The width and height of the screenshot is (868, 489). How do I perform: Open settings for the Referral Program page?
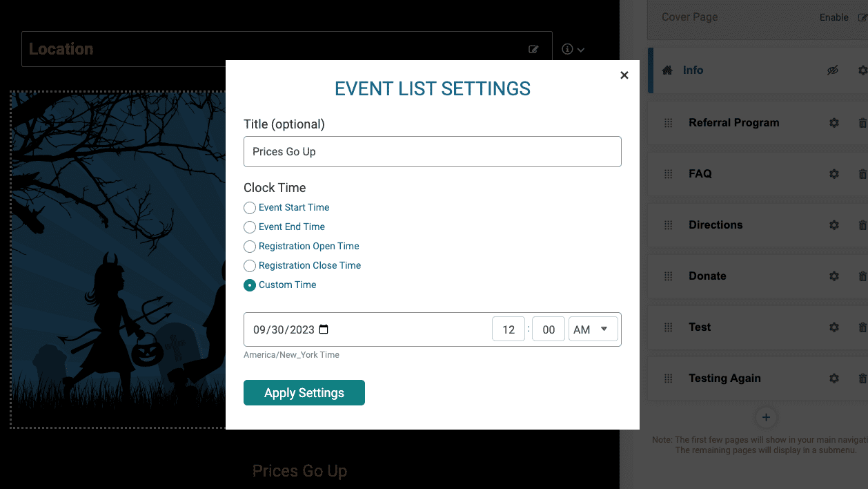[x=834, y=122]
